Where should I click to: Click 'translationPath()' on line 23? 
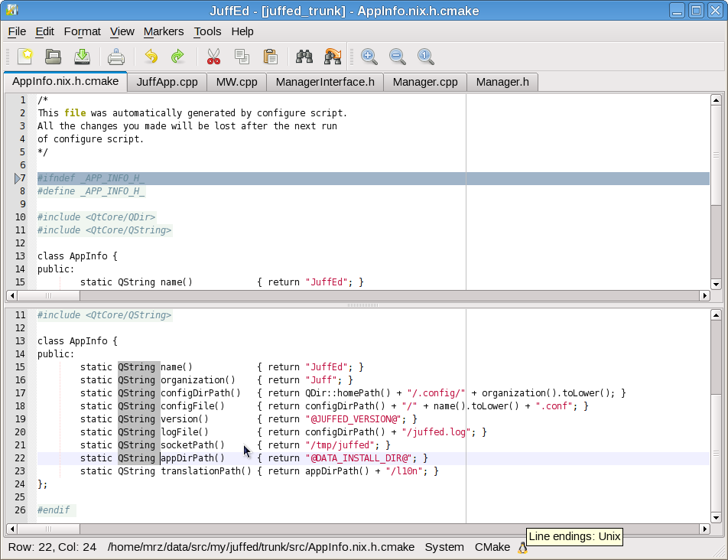coord(206,471)
